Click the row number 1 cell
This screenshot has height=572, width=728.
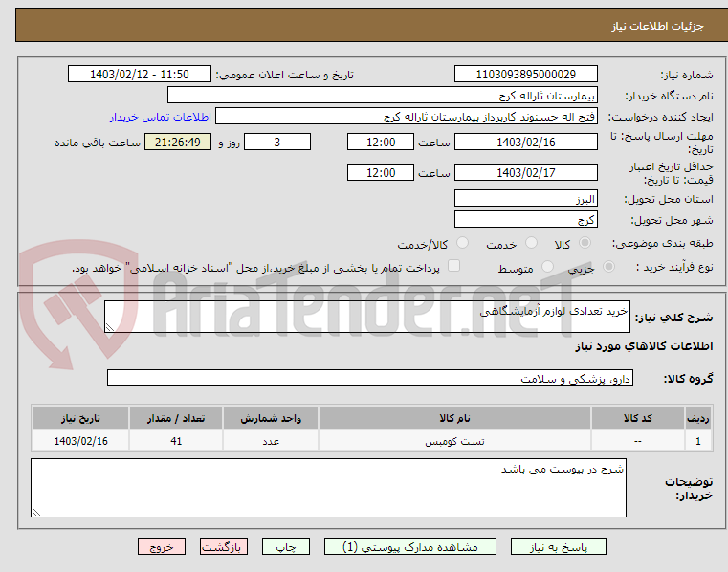pyautogui.click(x=697, y=441)
